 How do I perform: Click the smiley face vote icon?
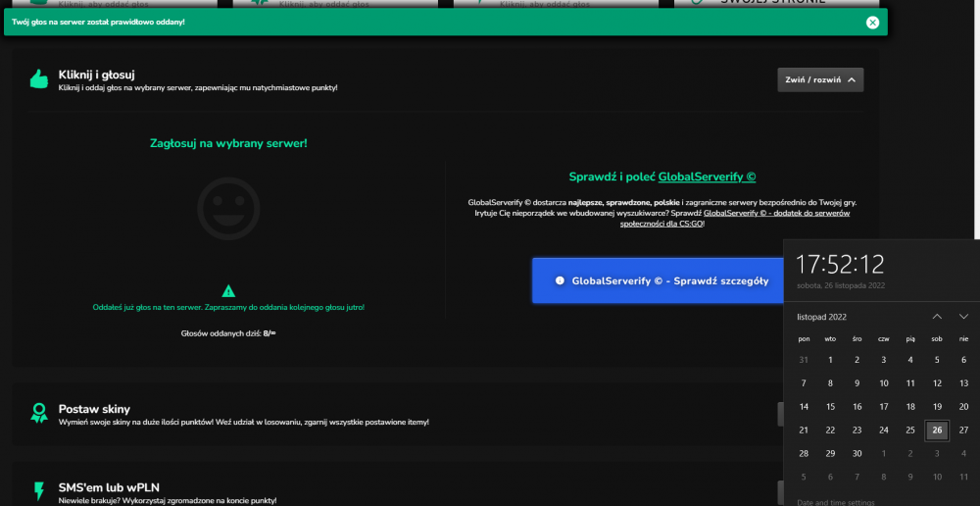(228, 209)
